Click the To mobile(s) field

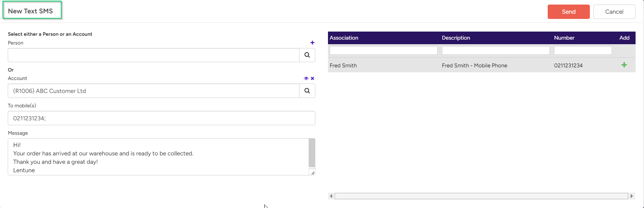coord(161,118)
